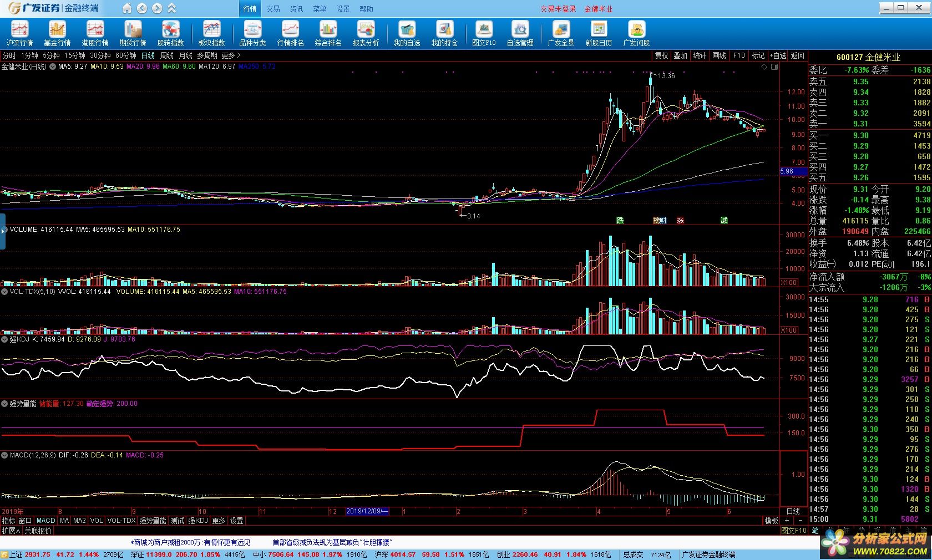Image resolution: width=932 pixels, height=560 pixels.
Task: Expand 扩展 panel at bottom left
Action: click(x=11, y=531)
